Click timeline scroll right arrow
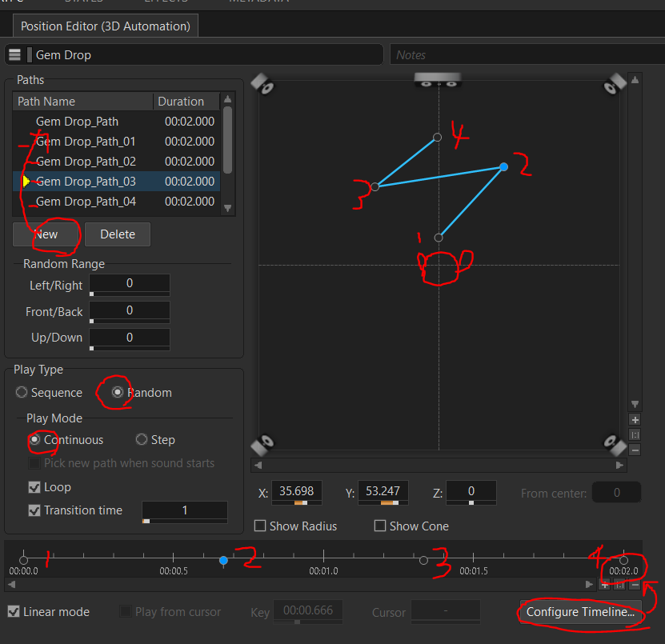The width and height of the screenshot is (665, 644). [x=589, y=584]
